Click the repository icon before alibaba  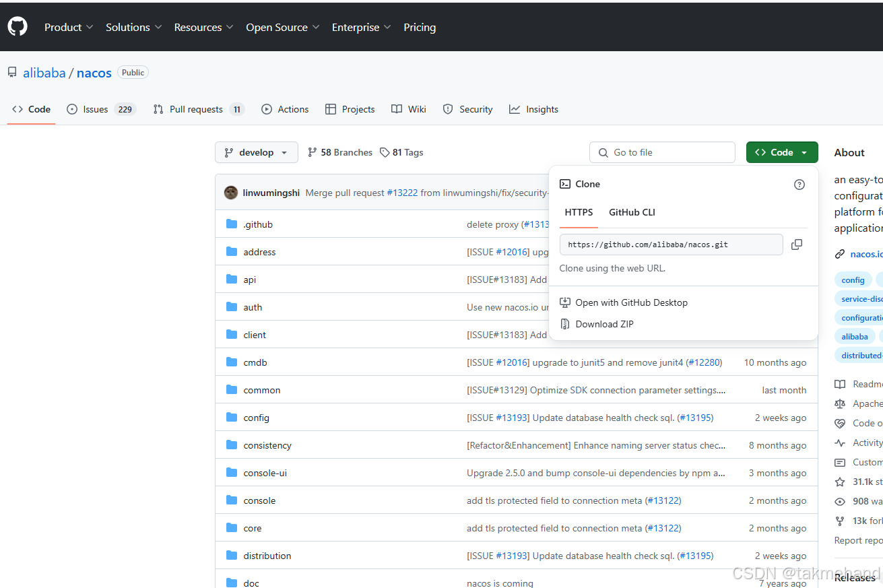pos(12,72)
